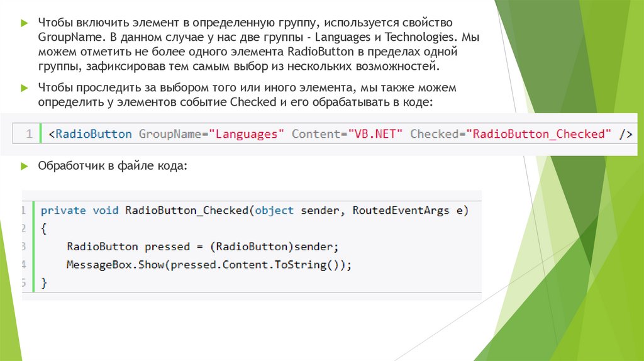Click Checked="RadioButton_Checked" attribute value
Screen dimensions: 644x361
pos(538,134)
